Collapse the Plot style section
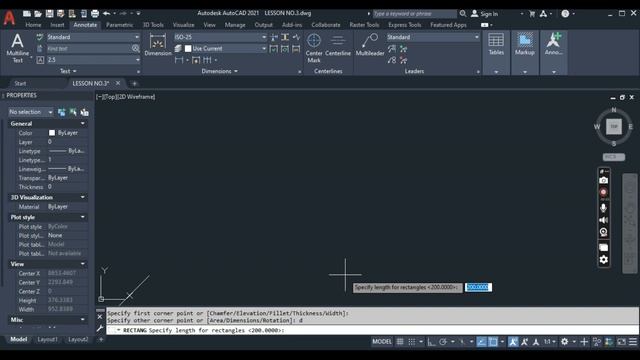This screenshot has height=360, width=640. point(83,217)
